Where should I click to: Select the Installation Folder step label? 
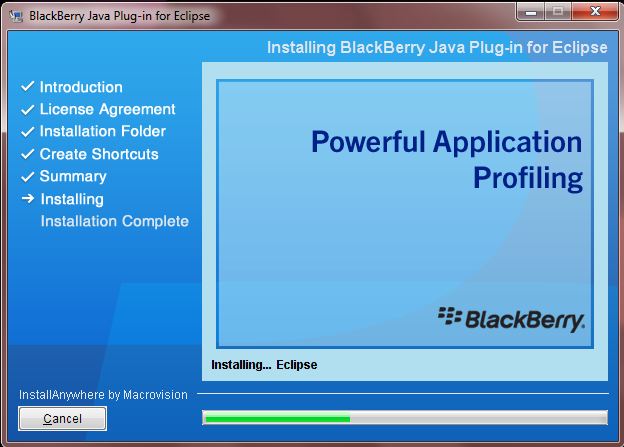pyautogui.click(x=103, y=131)
